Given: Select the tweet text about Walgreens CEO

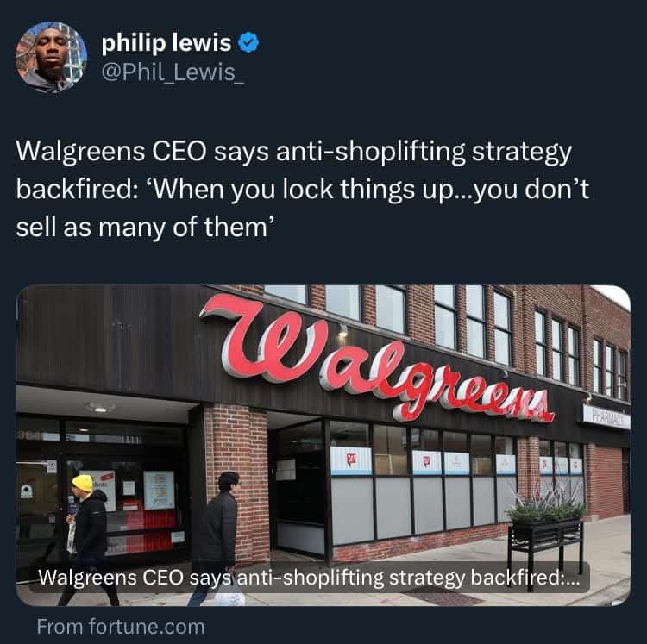Looking at the screenshot, I should (x=303, y=190).
